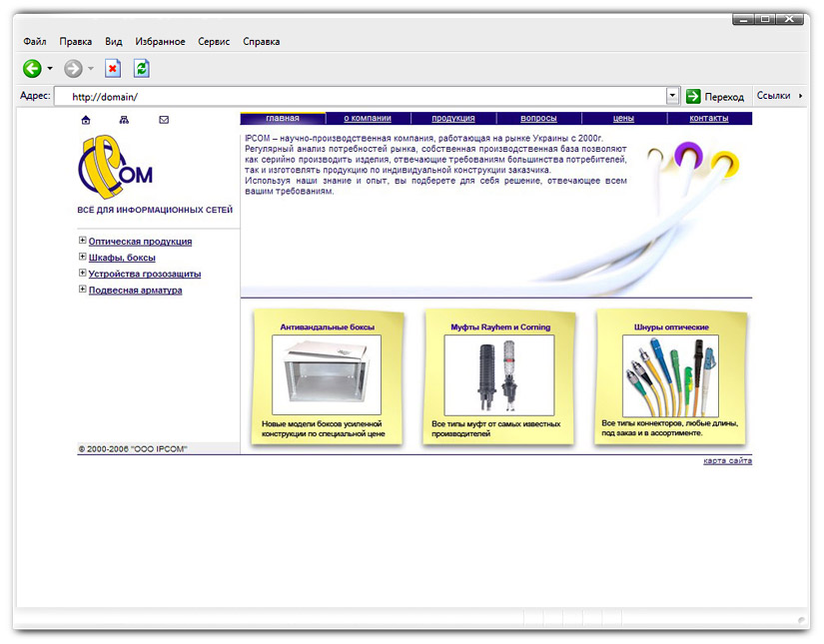The image size is (824, 644).
Task: Click the grayed Forward arrow
Action: point(72,68)
